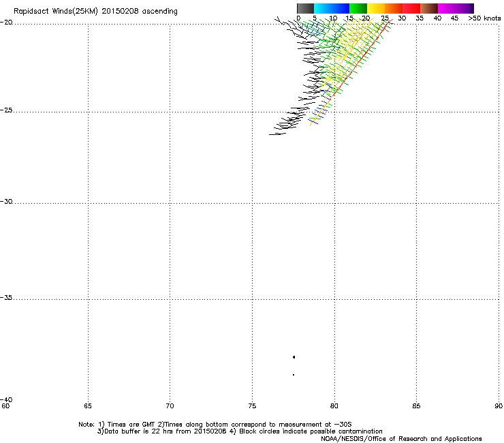Click the magenta 40–50 knots color segment
Image resolution: width=504 pixels, height=443 pixels.
click(454, 8)
